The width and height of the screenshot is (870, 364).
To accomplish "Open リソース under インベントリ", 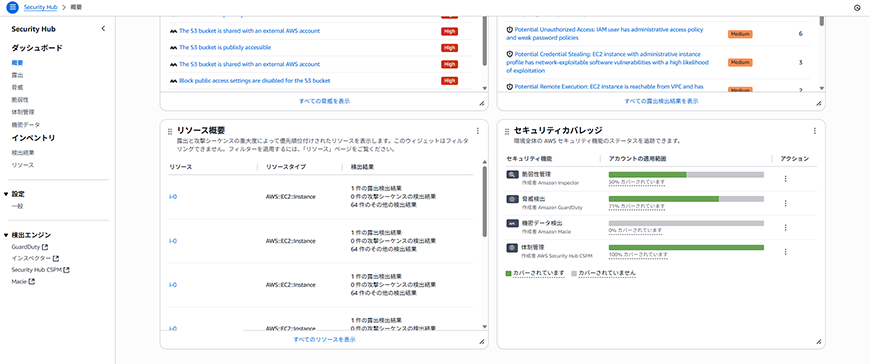I will [23, 165].
